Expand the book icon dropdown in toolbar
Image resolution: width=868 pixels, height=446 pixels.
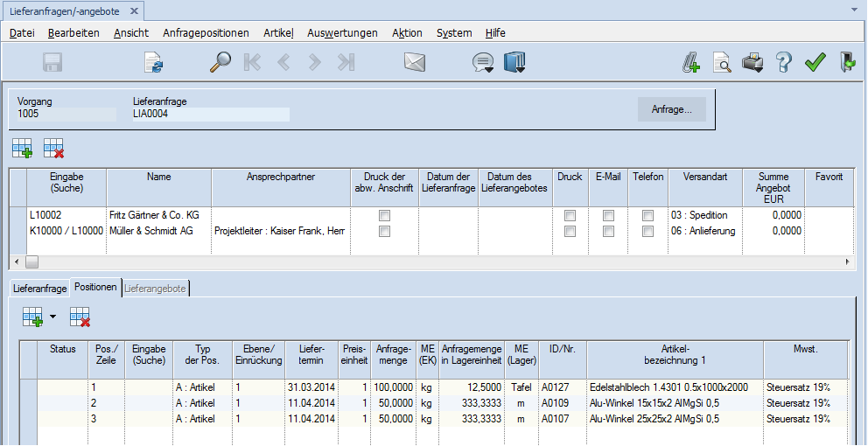tap(514, 64)
